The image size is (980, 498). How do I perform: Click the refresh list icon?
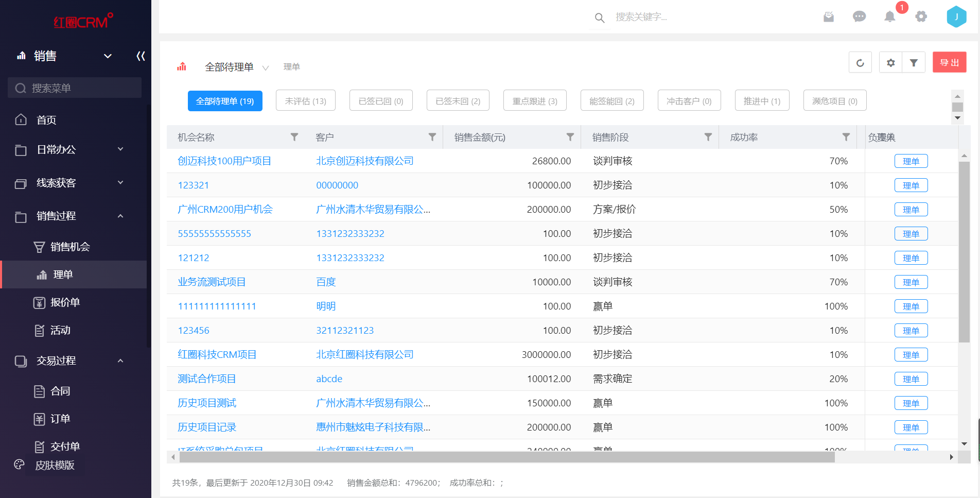tap(860, 63)
